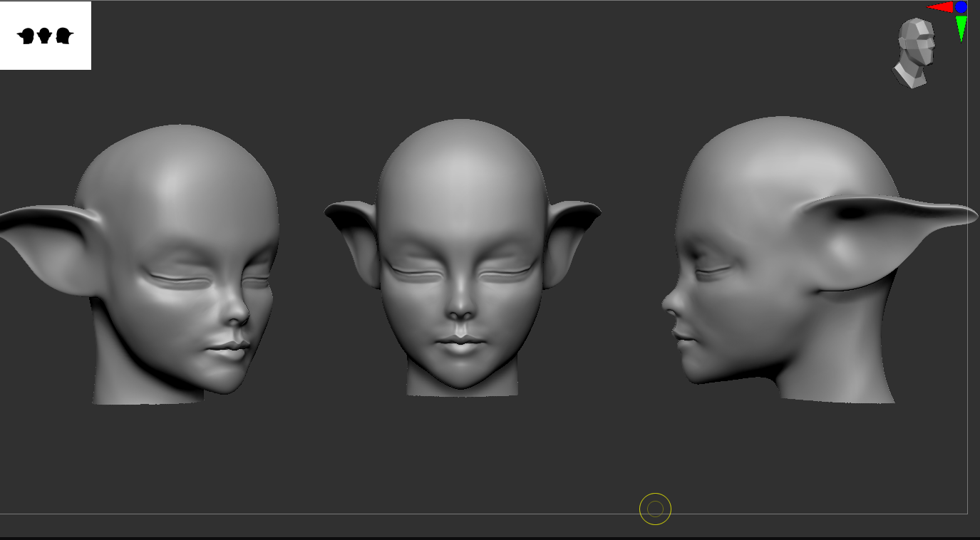Select the three-quarter view head model
Image resolution: width=980 pixels, height=540 pixels.
pos(140,264)
